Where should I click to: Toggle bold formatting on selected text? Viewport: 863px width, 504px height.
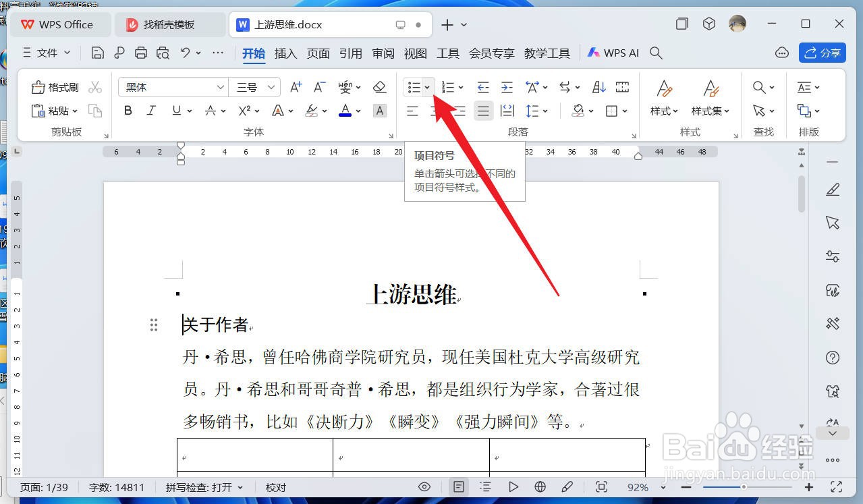pyautogui.click(x=128, y=111)
